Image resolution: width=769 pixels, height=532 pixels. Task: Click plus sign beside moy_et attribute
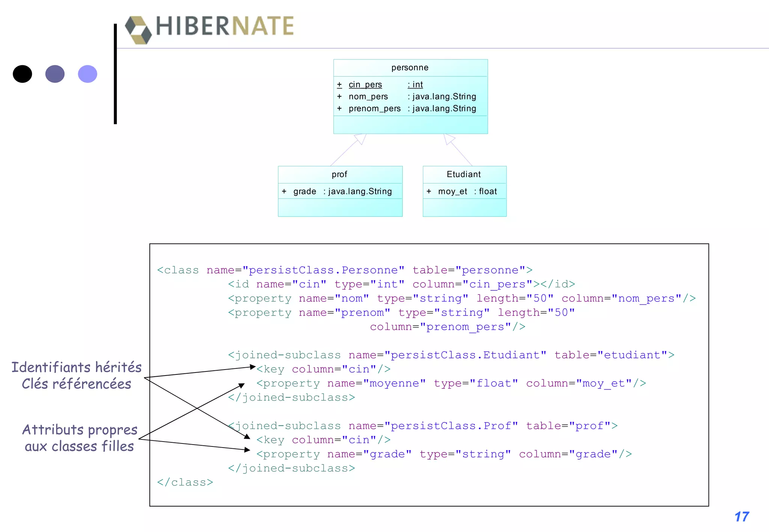(429, 192)
